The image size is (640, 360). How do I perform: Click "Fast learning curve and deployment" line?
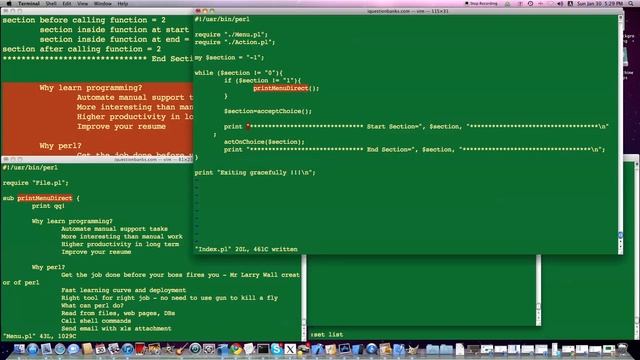click(x=124, y=290)
